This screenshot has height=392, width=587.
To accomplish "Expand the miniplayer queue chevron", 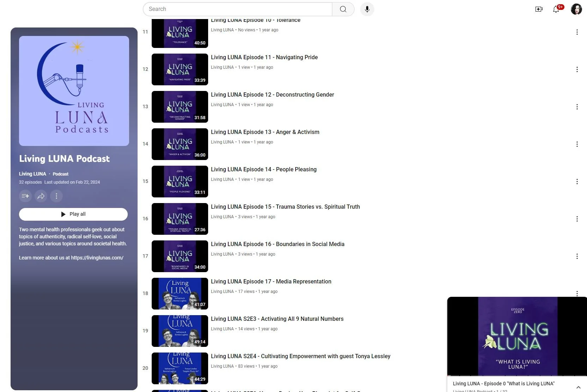I will [x=578, y=387].
